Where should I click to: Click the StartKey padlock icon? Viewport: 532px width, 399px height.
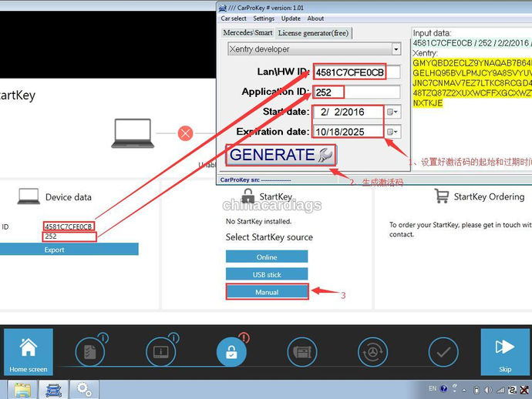pyautogui.click(x=248, y=196)
